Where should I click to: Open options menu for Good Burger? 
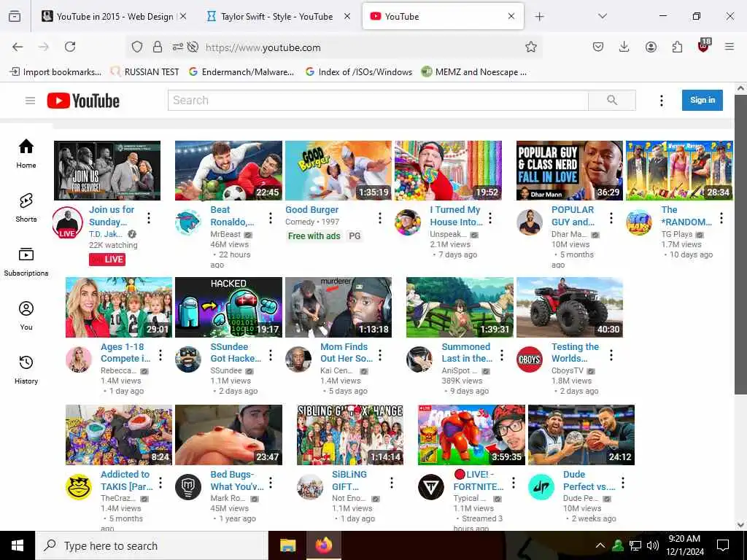coord(379,218)
